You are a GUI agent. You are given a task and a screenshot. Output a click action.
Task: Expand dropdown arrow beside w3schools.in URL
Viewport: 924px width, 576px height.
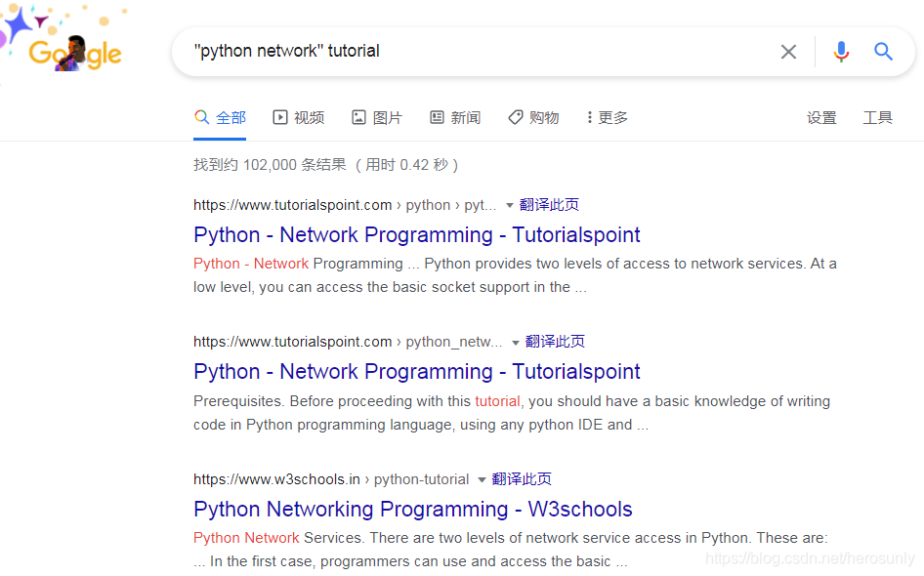pyautogui.click(x=483, y=480)
